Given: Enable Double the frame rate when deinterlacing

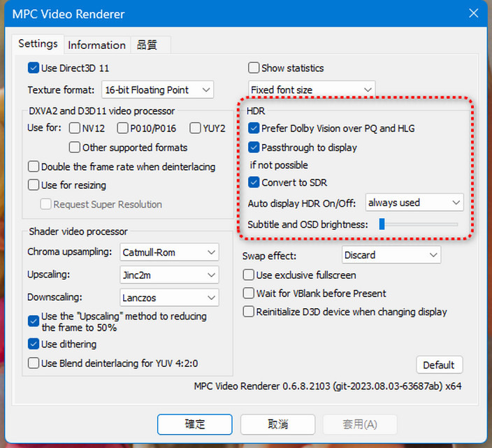Looking at the screenshot, I should tap(34, 166).
